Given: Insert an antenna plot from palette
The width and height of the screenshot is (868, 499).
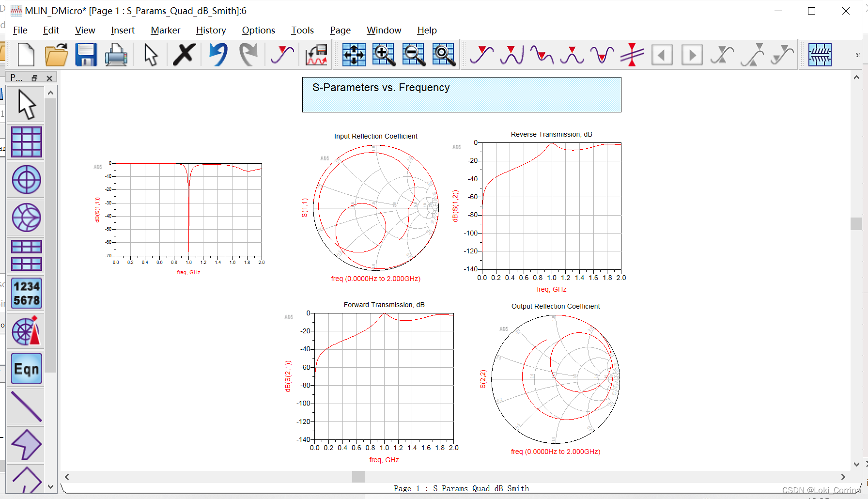Looking at the screenshot, I should [x=27, y=331].
